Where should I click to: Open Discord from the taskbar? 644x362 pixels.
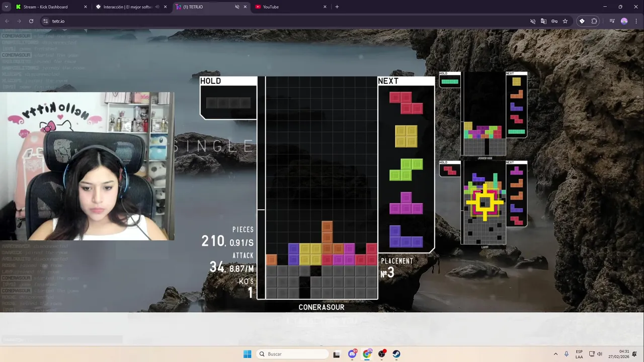pos(352,354)
